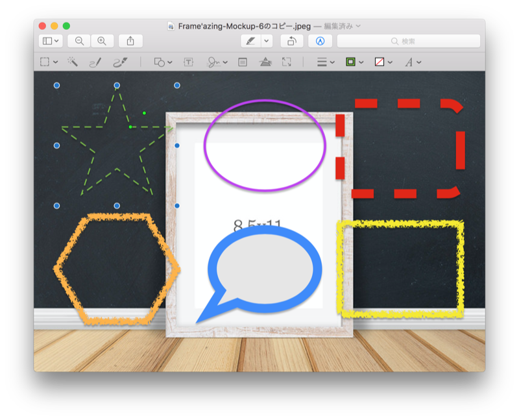Click the zoom in magnifier button

(x=102, y=41)
